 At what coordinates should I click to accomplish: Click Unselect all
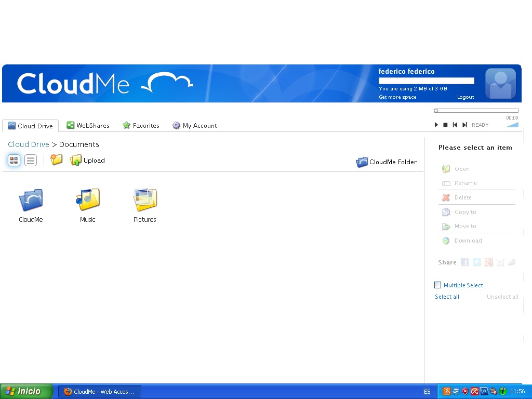point(502,297)
